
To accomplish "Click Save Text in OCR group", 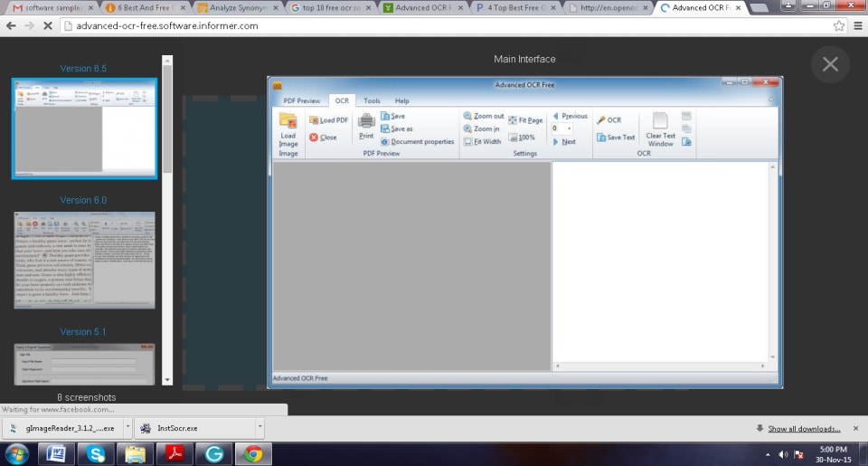I will 616,138.
